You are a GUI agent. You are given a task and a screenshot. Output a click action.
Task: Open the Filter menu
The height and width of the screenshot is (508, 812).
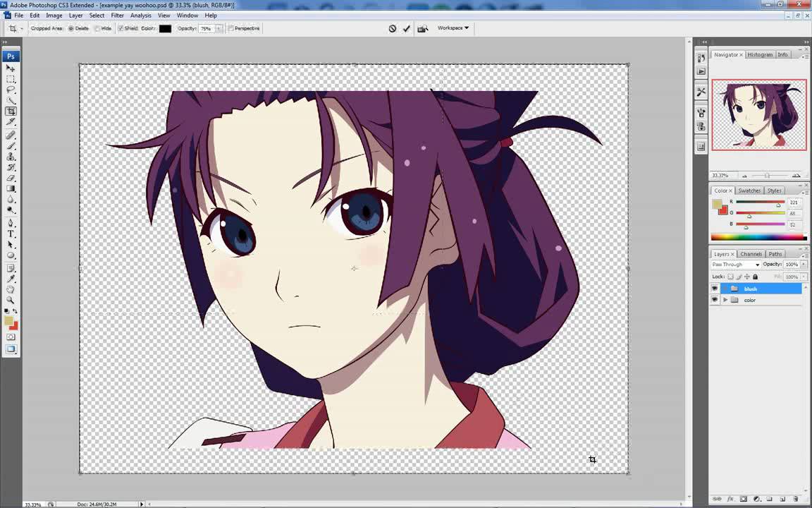click(x=118, y=16)
